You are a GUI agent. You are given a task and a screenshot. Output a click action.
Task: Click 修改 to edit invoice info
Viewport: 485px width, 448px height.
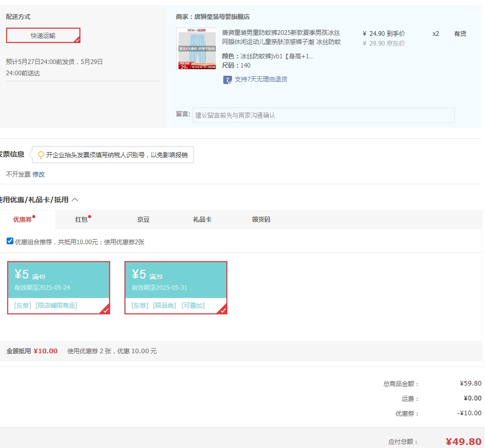tap(38, 175)
